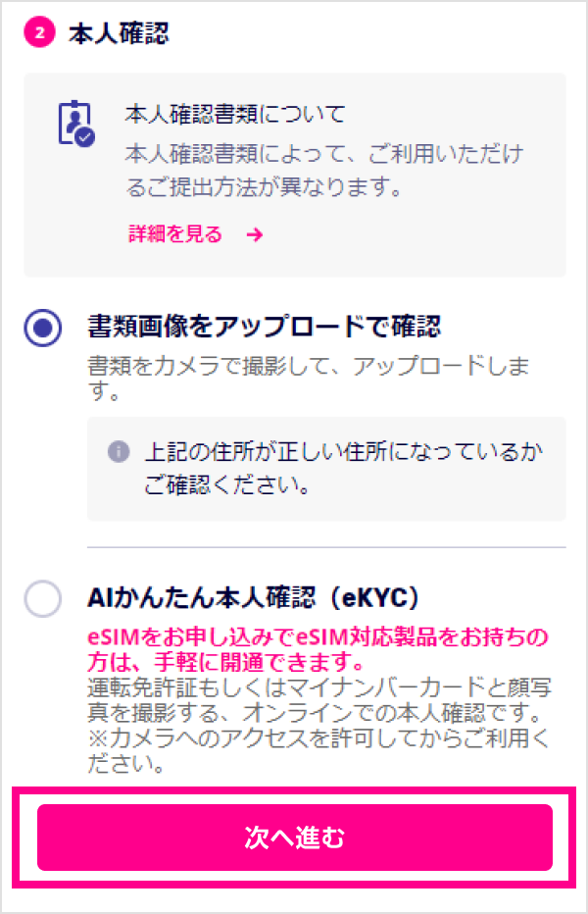
Task: Click the 書類をカメラで撮影して description text
Action: [309, 378]
